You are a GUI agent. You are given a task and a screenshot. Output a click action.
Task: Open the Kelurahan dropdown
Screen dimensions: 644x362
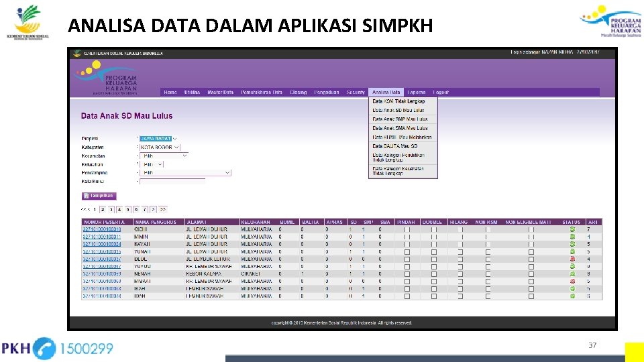[x=152, y=165]
